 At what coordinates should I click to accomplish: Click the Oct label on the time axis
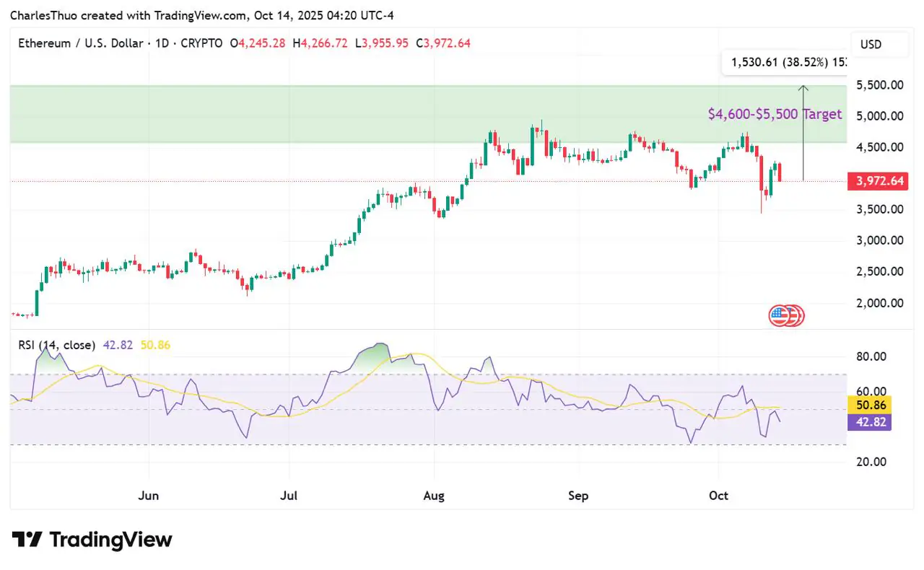(x=719, y=496)
